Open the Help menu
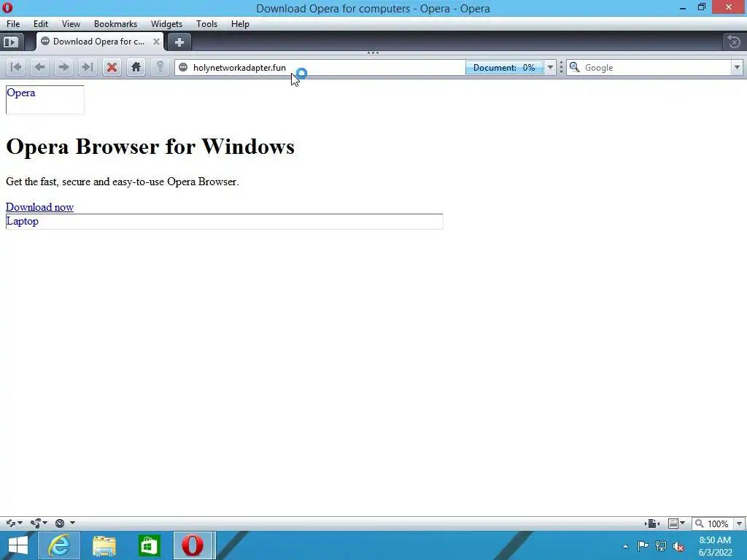747x560 pixels. click(x=240, y=24)
